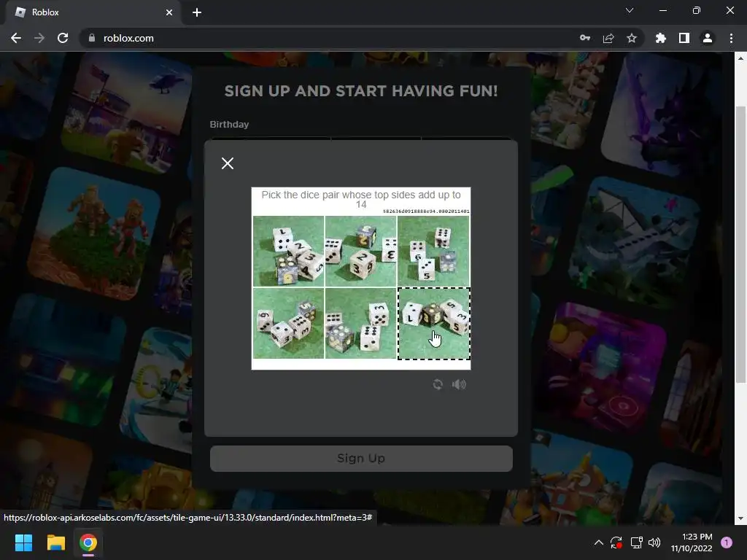Reload the Roblox page
Image resolution: width=747 pixels, height=560 pixels.
pos(63,38)
